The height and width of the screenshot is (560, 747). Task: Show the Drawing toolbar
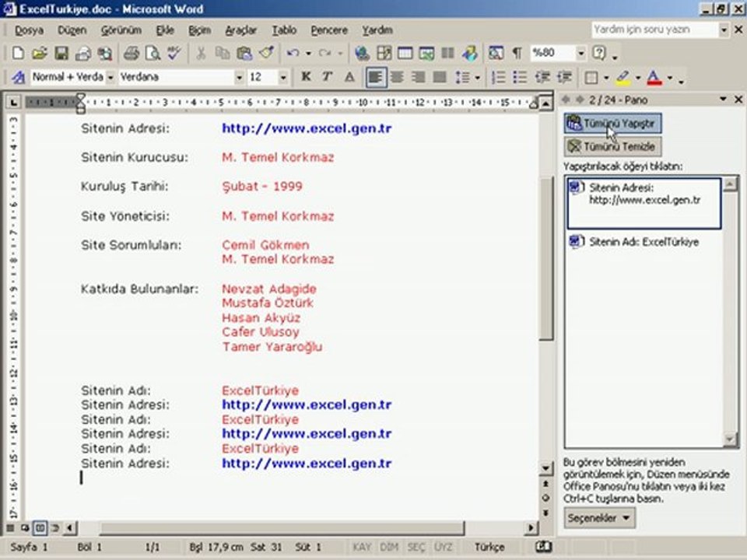pos(470,54)
